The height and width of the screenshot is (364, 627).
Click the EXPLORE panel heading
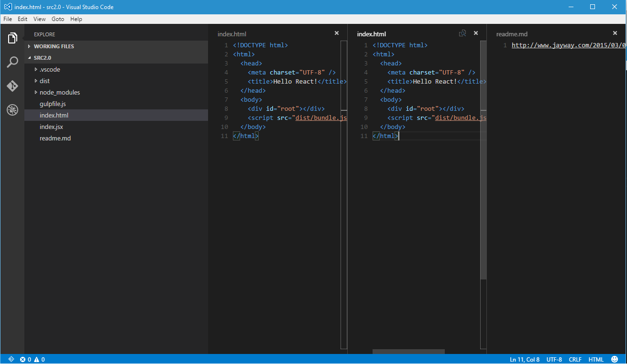click(x=44, y=34)
